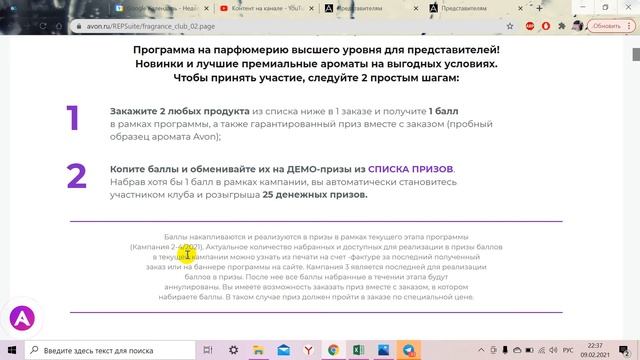Viewport: 640px width, 360px height.
Task: Open the Mail app on the taskbar
Action: [x=283, y=350]
